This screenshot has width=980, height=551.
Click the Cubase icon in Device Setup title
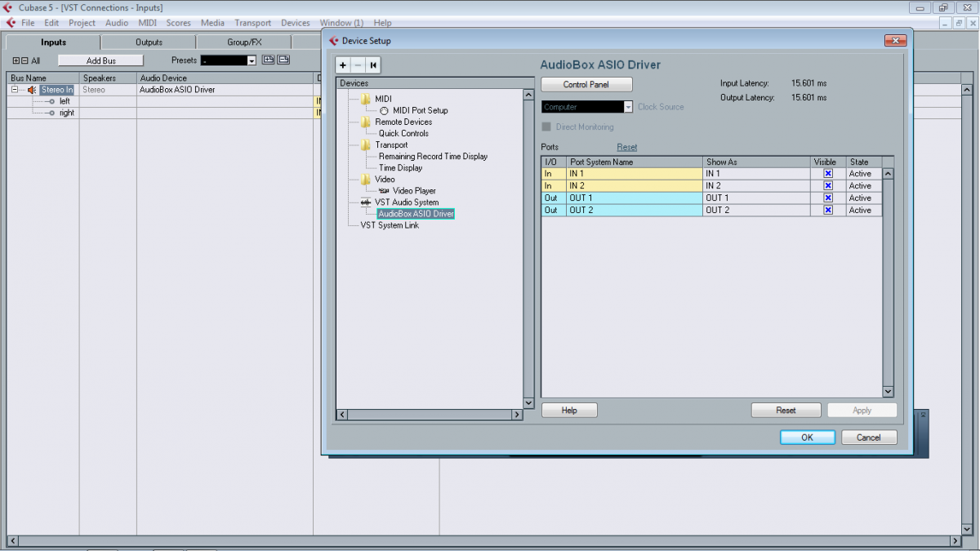[333, 41]
